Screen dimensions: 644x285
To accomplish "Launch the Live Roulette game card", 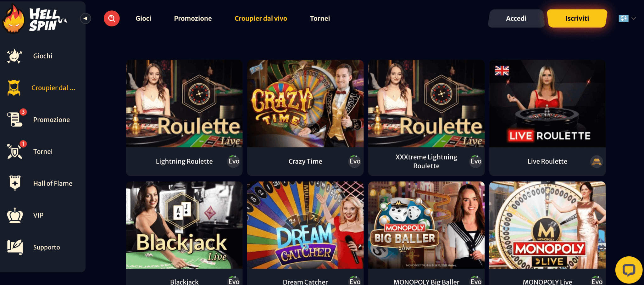I will pos(547,118).
